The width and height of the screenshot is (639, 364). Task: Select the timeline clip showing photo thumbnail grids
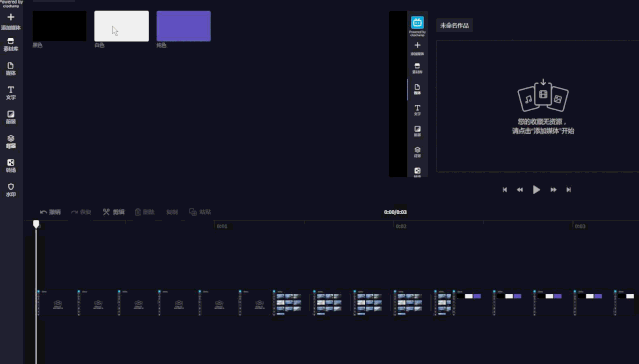click(x=363, y=303)
